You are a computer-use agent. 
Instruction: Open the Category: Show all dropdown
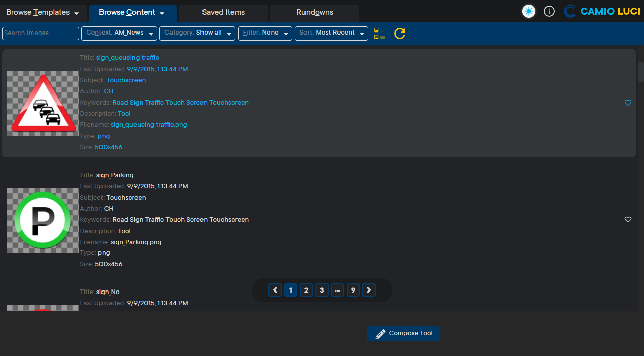pos(197,34)
